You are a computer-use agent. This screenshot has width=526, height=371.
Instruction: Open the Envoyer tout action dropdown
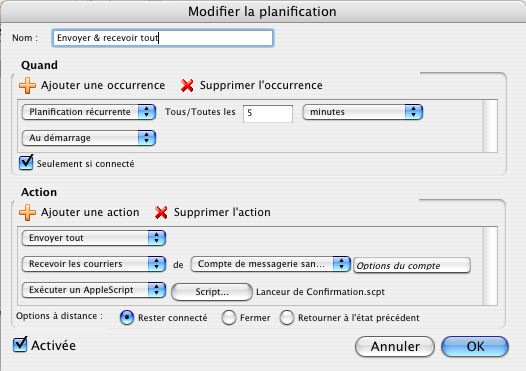coord(94,238)
